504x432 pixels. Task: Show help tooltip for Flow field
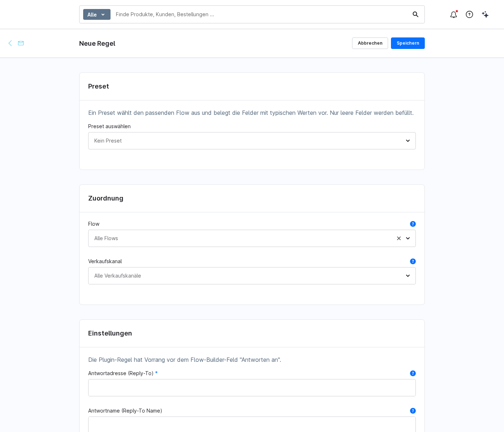[413, 224]
